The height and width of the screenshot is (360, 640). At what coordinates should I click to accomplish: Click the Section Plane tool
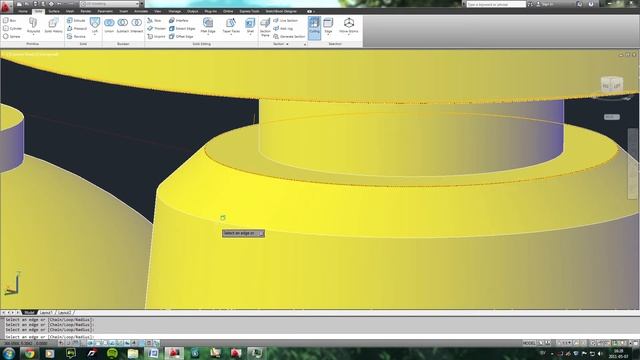tap(265, 27)
